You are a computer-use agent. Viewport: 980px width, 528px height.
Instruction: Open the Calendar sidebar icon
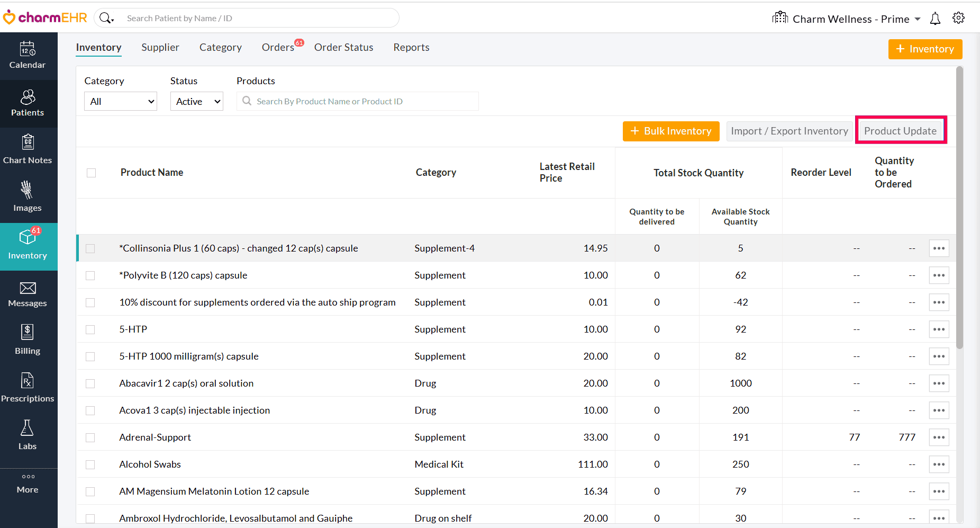click(28, 50)
